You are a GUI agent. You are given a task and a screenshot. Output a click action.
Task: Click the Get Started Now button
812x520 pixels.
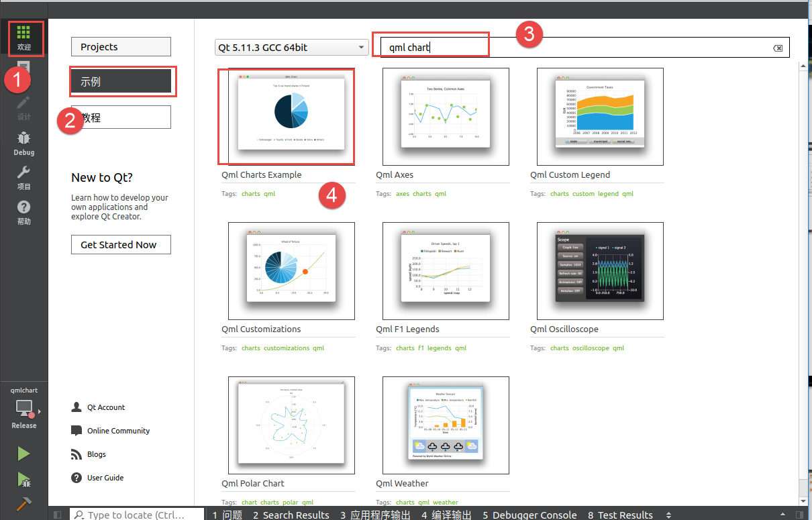121,245
